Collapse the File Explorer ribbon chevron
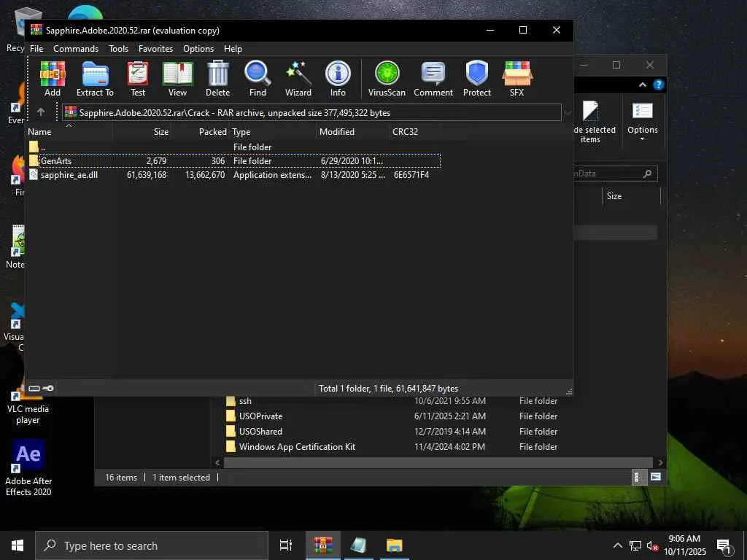The height and width of the screenshot is (560, 747). (x=642, y=85)
